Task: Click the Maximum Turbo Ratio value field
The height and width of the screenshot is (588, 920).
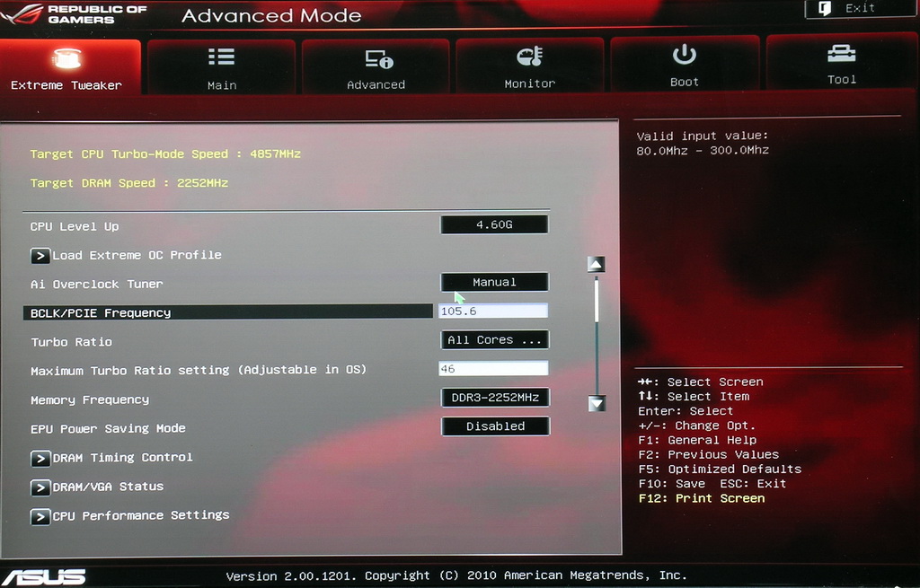Action: (x=493, y=368)
